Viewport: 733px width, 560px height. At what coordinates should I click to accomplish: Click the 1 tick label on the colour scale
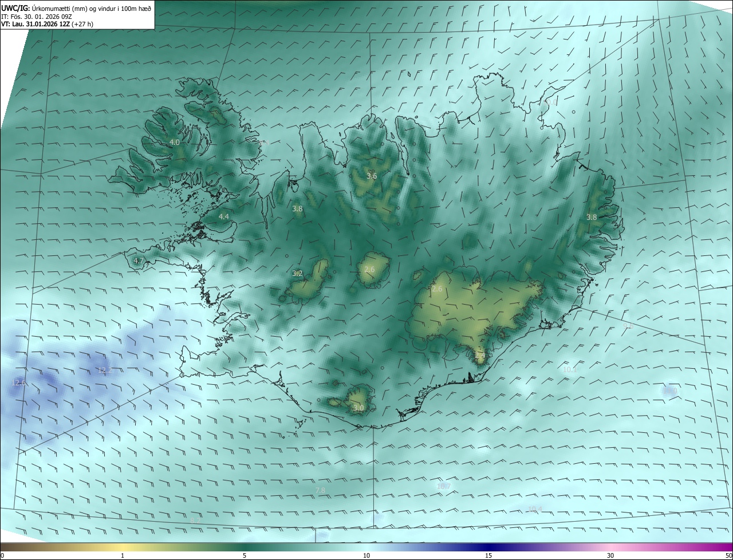[x=123, y=555]
